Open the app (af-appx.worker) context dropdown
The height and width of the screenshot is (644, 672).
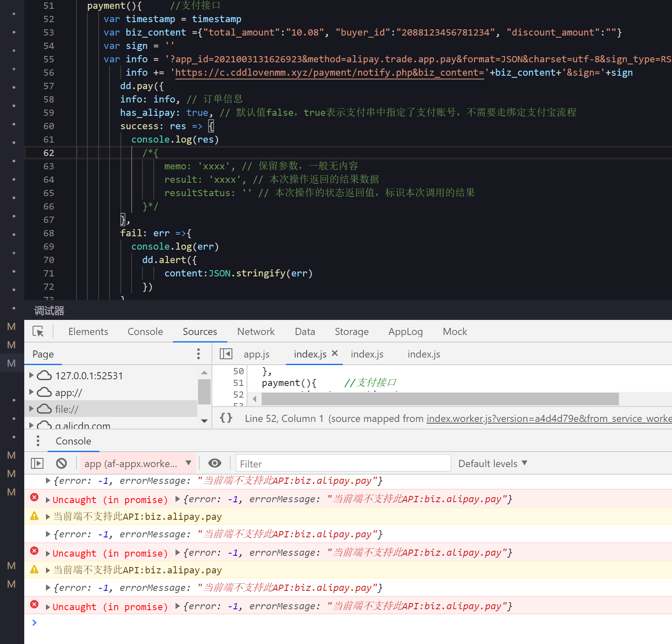[137, 463]
